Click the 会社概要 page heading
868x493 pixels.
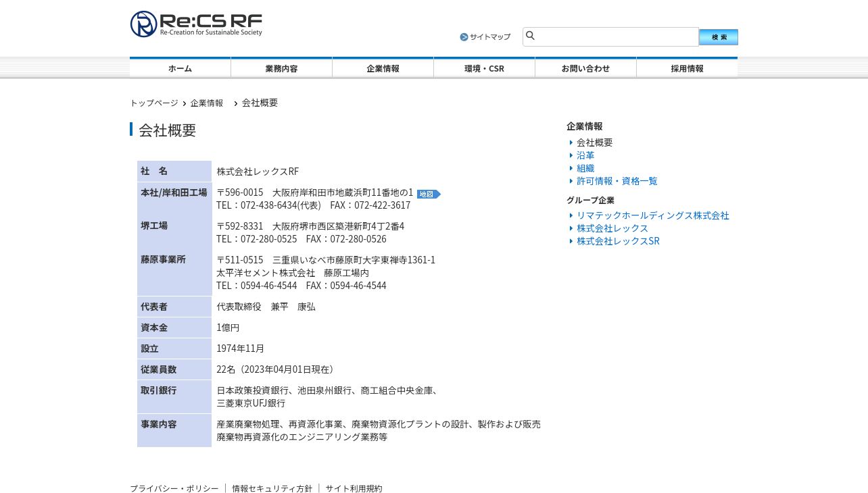[168, 130]
